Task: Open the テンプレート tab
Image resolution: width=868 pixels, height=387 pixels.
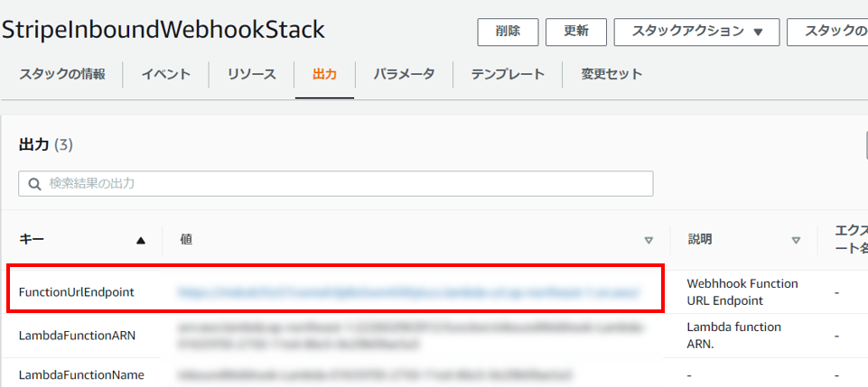Action: [508, 75]
